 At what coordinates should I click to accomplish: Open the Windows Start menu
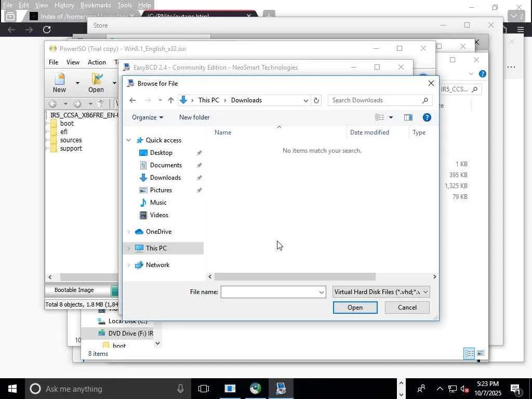click(12, 389)
